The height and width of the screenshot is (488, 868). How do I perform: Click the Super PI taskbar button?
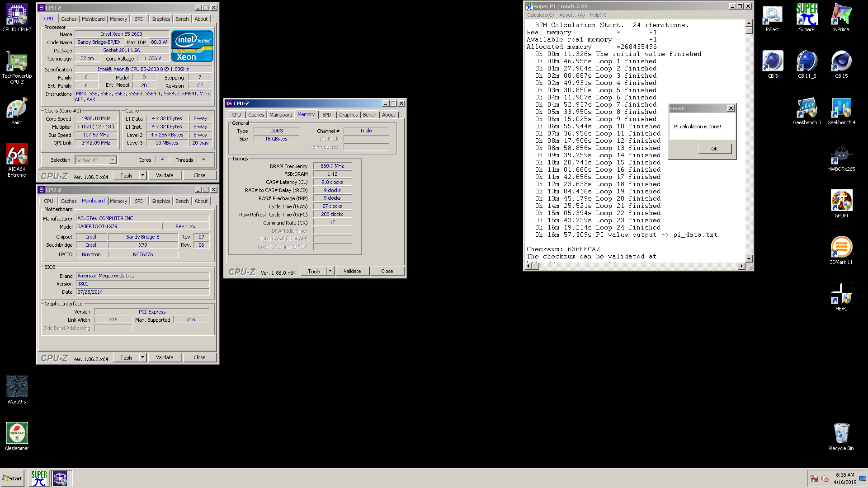click(x=39, y=478)
